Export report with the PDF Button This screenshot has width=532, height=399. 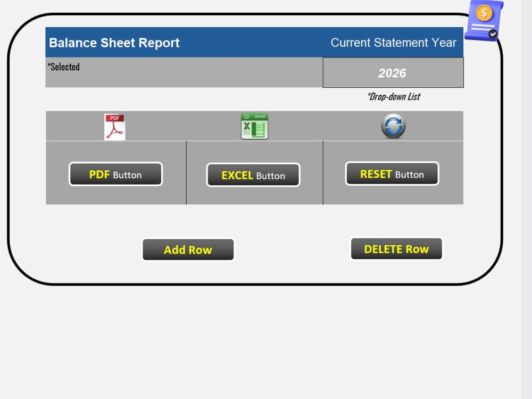click(115, 174)
